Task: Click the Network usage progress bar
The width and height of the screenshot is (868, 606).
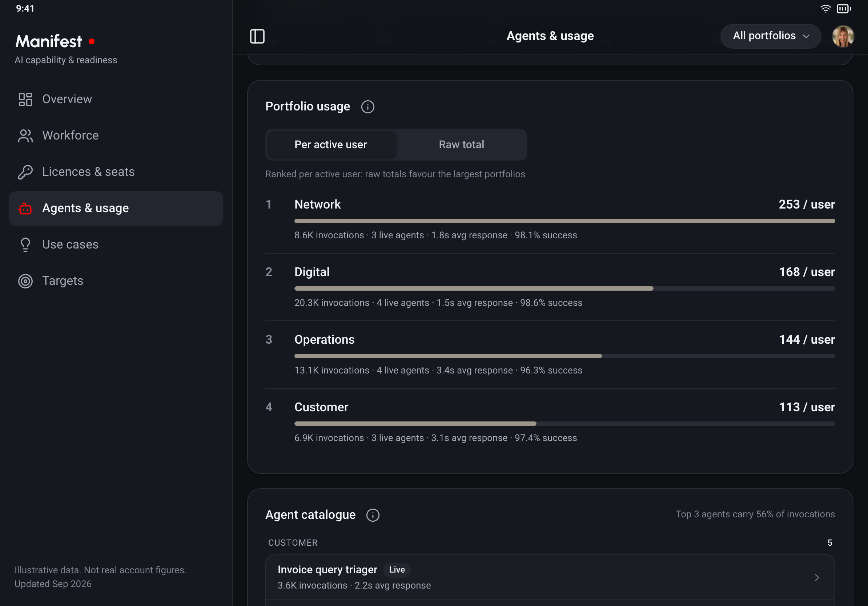Action: (x=564, y=221)
